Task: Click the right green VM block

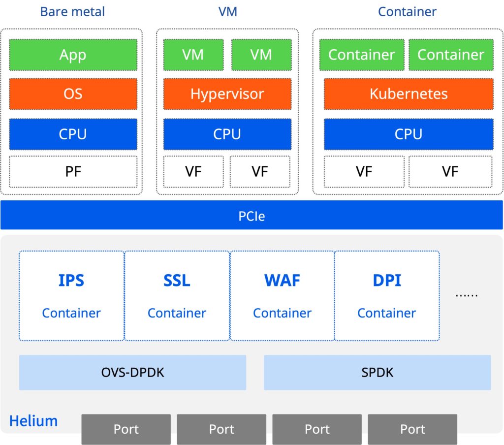Action: click(x=261, y=55)
